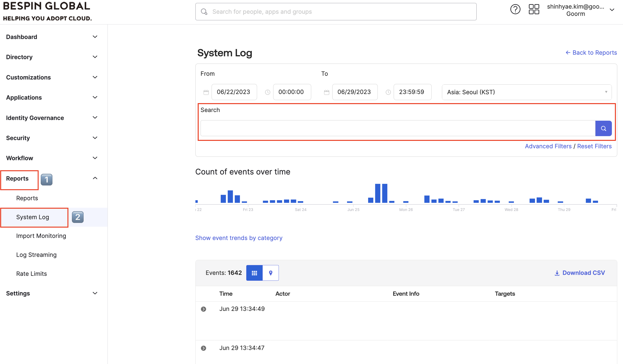Expand the Jun 29 13:34:47 event row

point(204,348)
